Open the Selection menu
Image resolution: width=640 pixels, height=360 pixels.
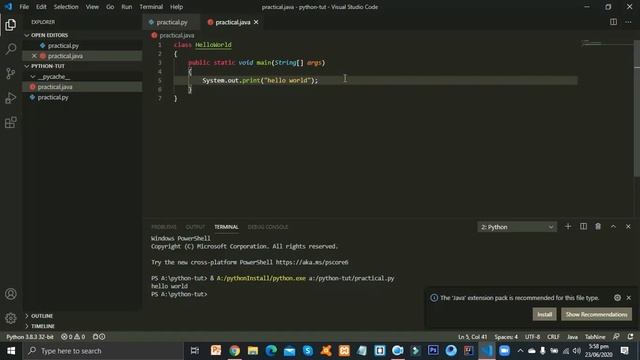[66, 7]
